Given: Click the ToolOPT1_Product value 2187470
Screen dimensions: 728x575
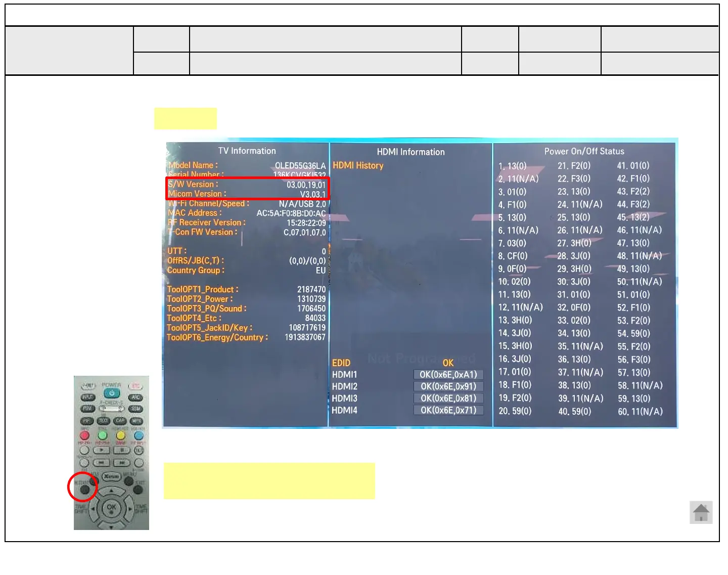Looking at the screenshot, I should 311,289.
